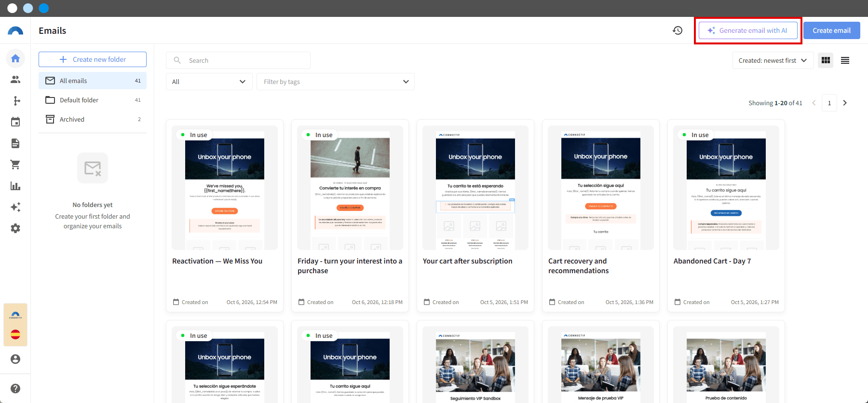The image size is (868, 403).
Task: Open the AI sparkle icon in sidebar
Action: [x=15, y=207]
